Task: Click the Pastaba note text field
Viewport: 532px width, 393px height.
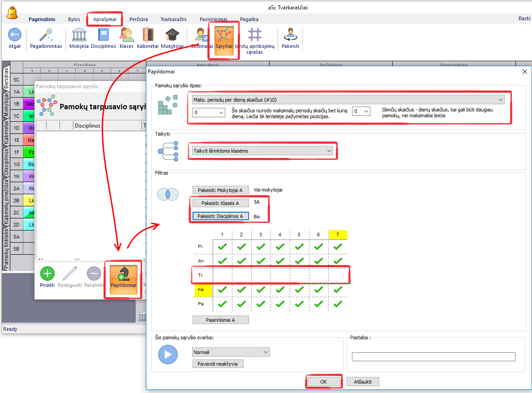Action: click(433, 357)
